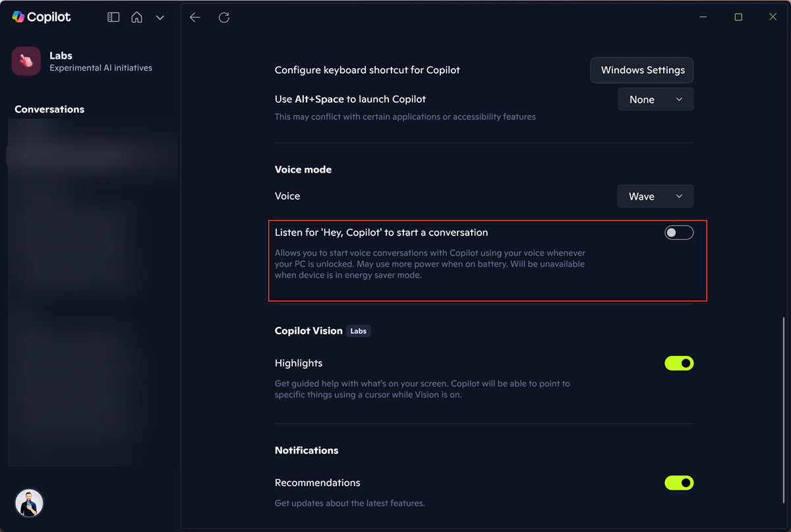The image size is (791, 532).
Task: Click the Labs badge beside Copilot Vision
Action: [x=358, y=331]
